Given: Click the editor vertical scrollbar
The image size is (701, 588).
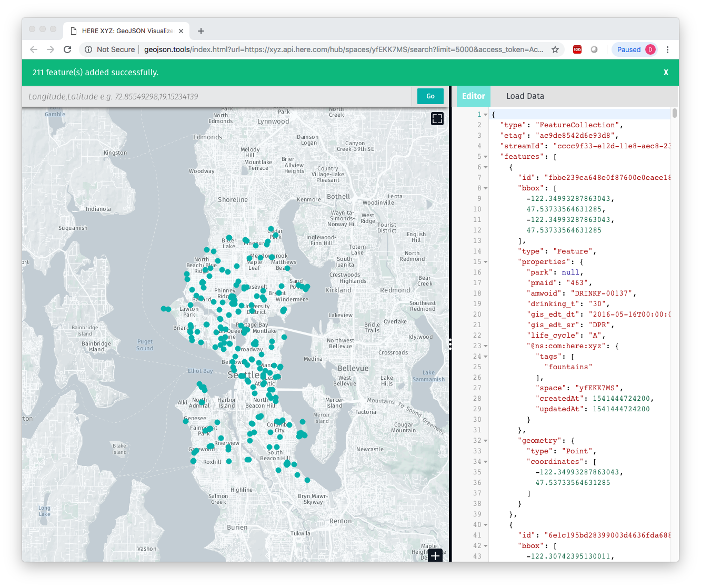Looking at the screenshot, I should coord(674,114).
